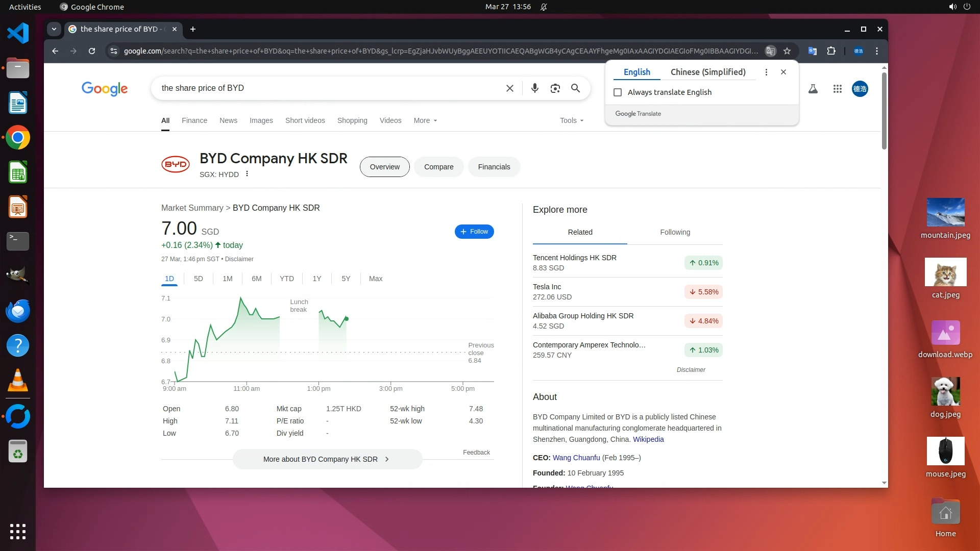Enable Always translate English checkbox

pyautogui.click(x=618, y=92)
